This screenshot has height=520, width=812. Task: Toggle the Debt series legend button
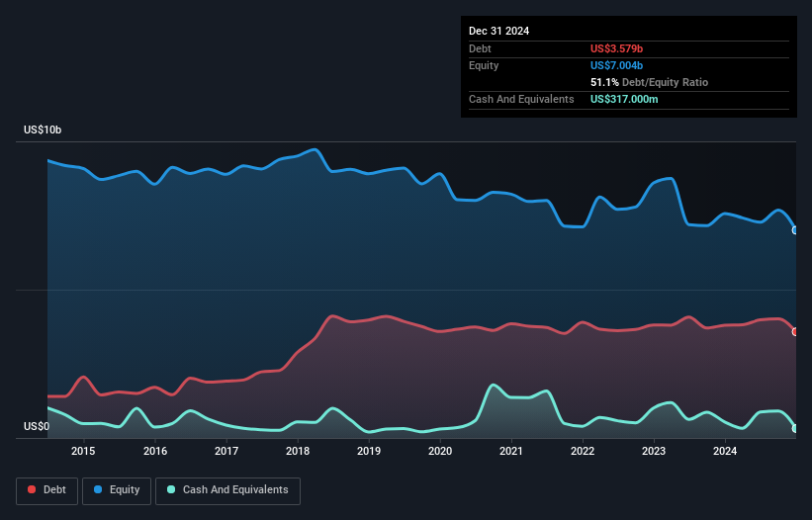[x=47, y=490]
